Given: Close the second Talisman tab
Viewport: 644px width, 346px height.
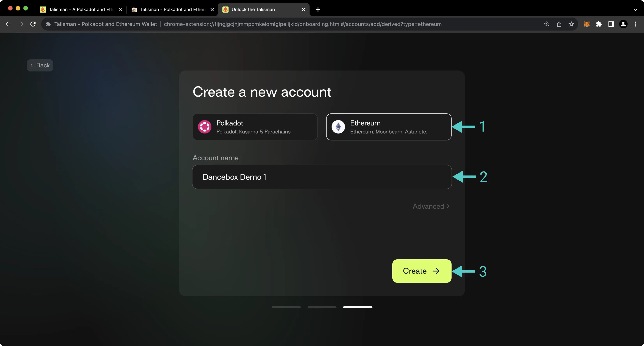Looking at the screenshot, I should coord(212,10).
